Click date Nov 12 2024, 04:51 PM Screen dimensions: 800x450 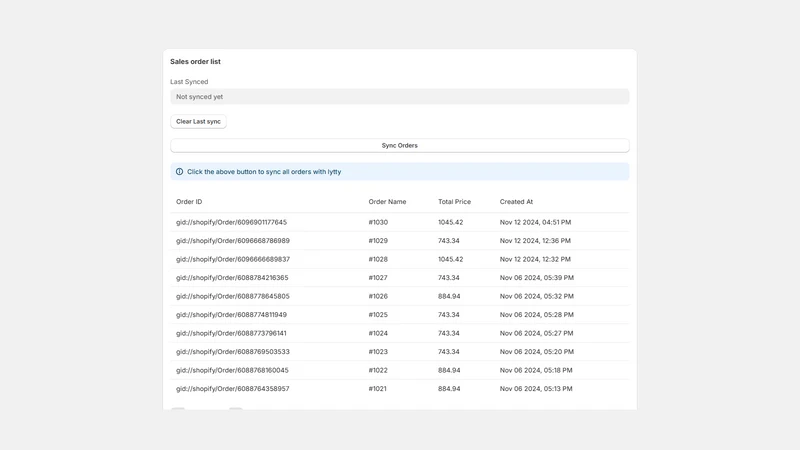535,222
